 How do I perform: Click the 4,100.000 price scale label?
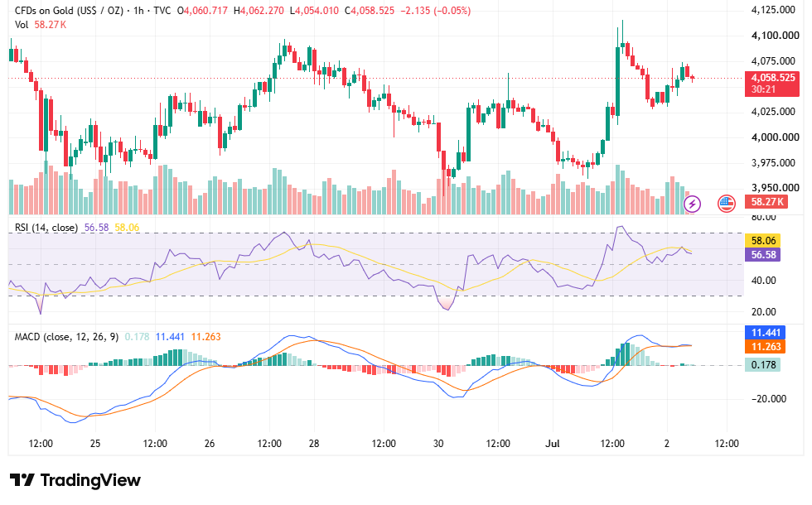coord(775,35)
